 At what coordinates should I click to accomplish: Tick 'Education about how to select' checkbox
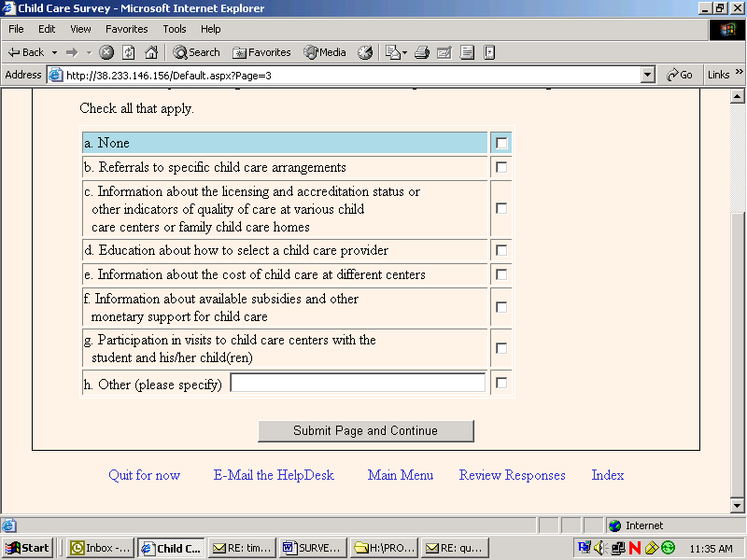[501, 250]
